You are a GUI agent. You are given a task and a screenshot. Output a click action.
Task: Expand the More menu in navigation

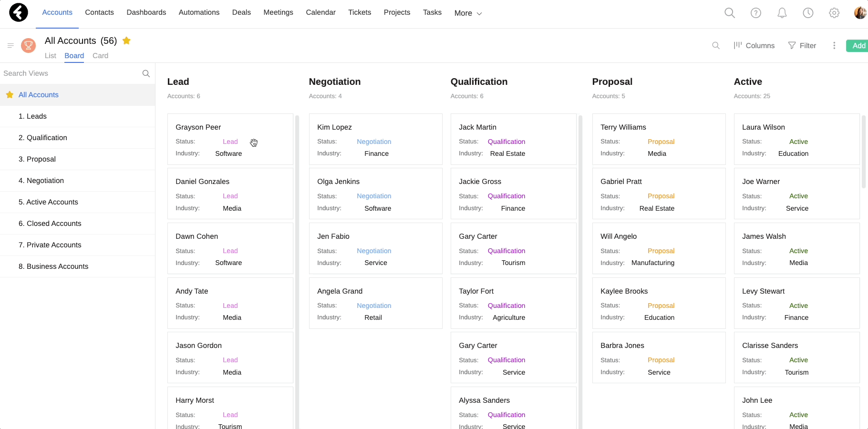click(x=468, y=13)
